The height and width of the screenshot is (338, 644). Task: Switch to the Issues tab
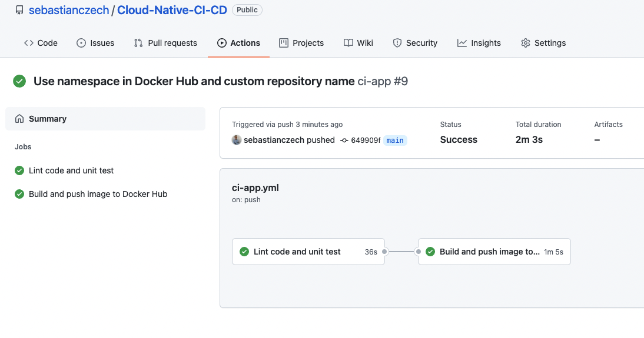click(x=95, y=43)
